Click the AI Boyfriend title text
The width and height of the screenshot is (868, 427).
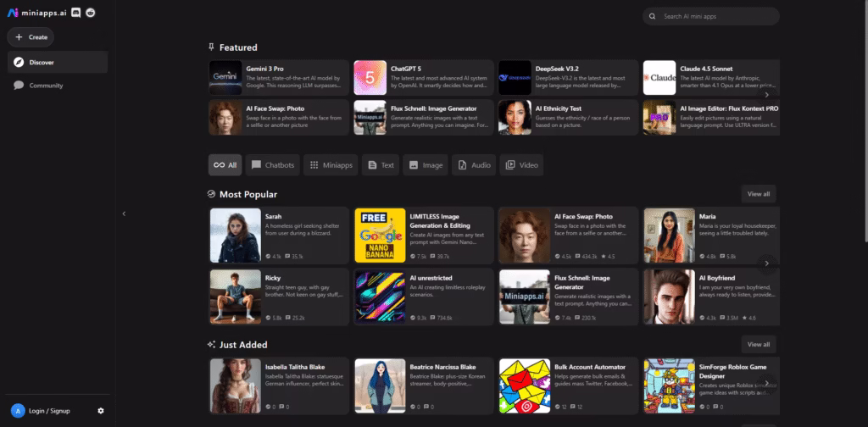pos(717,278)
